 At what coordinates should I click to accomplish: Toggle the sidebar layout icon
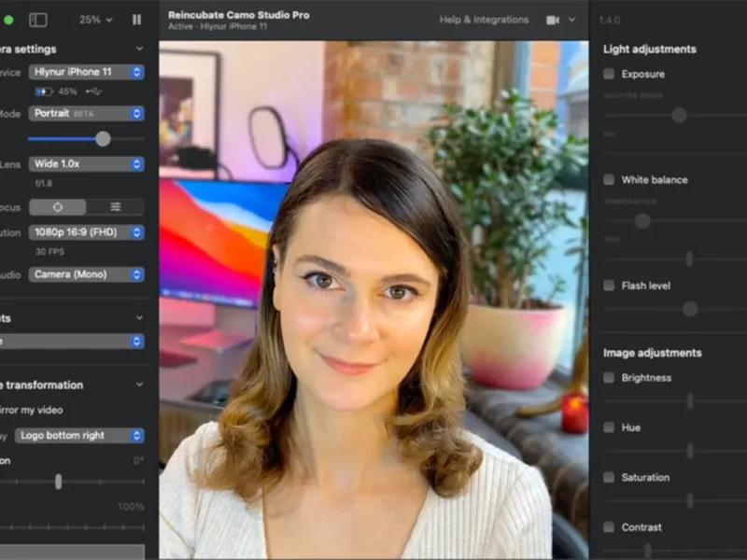tap(38, 20)
